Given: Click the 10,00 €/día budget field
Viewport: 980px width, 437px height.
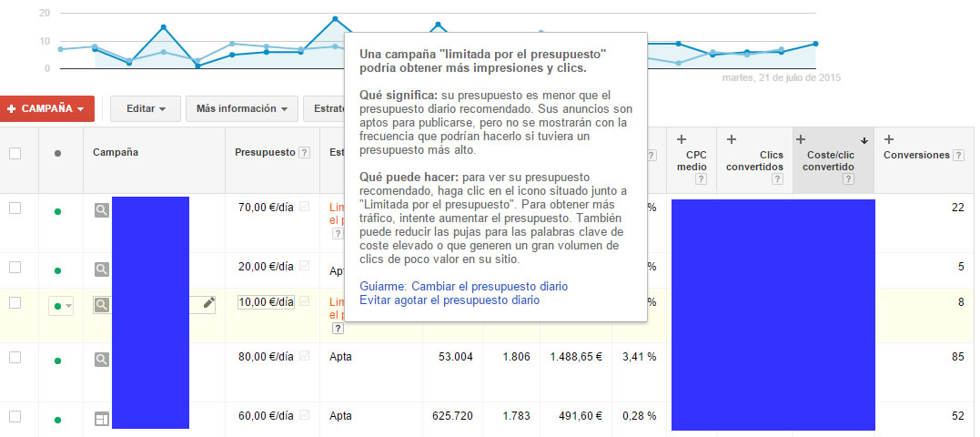Looking at the screenshot, I should tap(266, 302).
